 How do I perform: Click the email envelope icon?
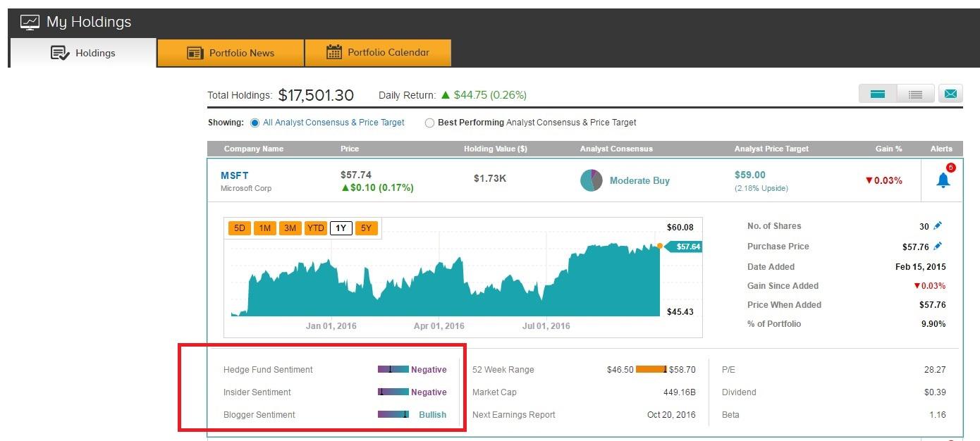point(951,93)
